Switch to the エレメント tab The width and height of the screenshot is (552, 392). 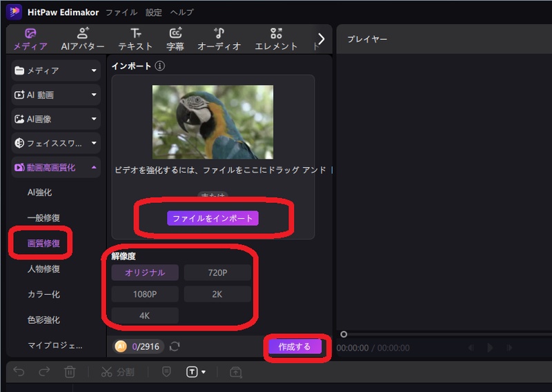pyautogui.click(x=276, y=39)
